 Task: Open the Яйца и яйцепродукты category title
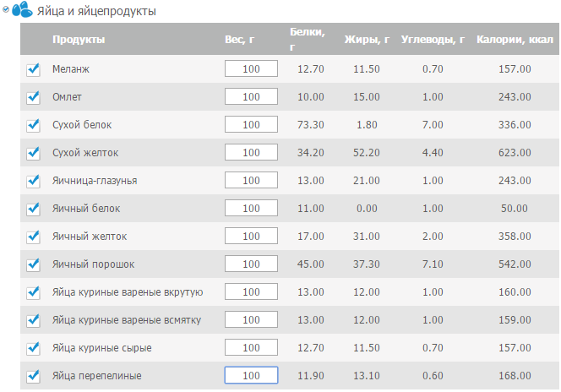coord(96,11)
